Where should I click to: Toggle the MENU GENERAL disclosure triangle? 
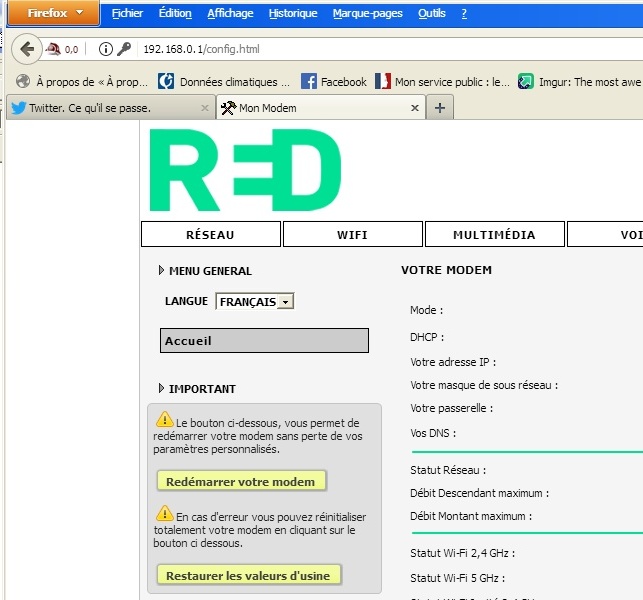coord(161,270)
